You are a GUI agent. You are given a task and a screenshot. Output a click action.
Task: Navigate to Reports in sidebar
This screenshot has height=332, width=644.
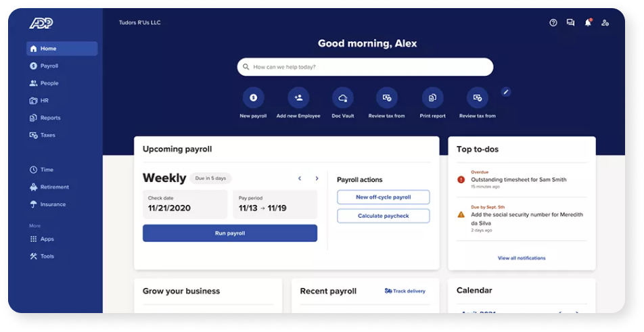tap(50, 118)
